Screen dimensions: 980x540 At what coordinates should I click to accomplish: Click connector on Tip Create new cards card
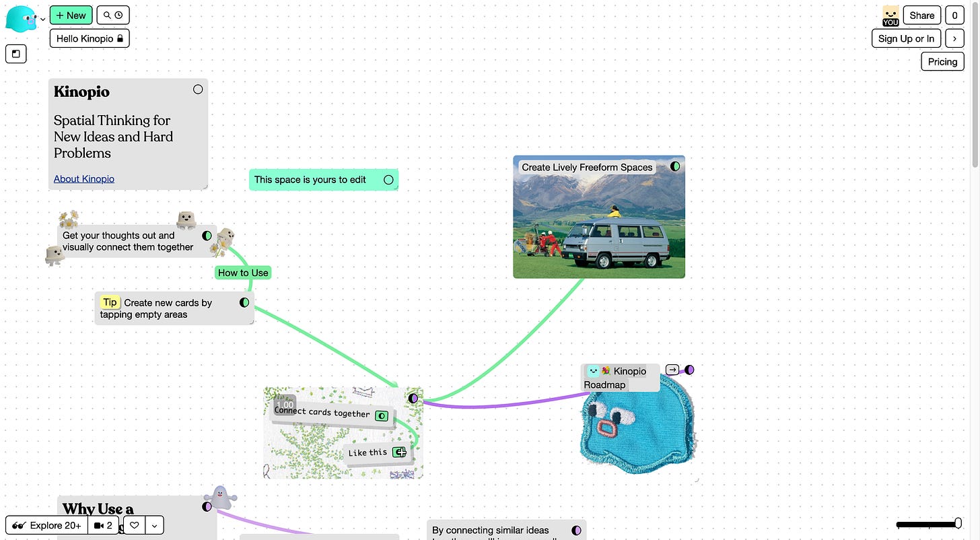(x=244, y=303)
